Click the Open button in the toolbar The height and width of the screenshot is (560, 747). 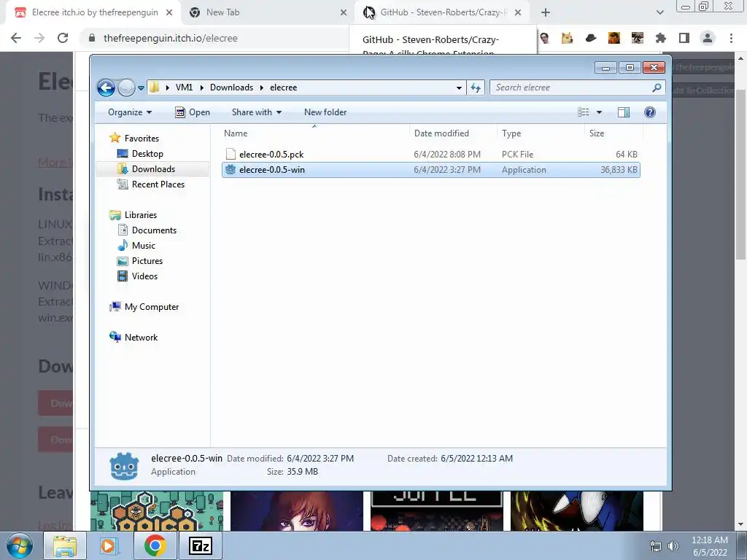point(193,112)
